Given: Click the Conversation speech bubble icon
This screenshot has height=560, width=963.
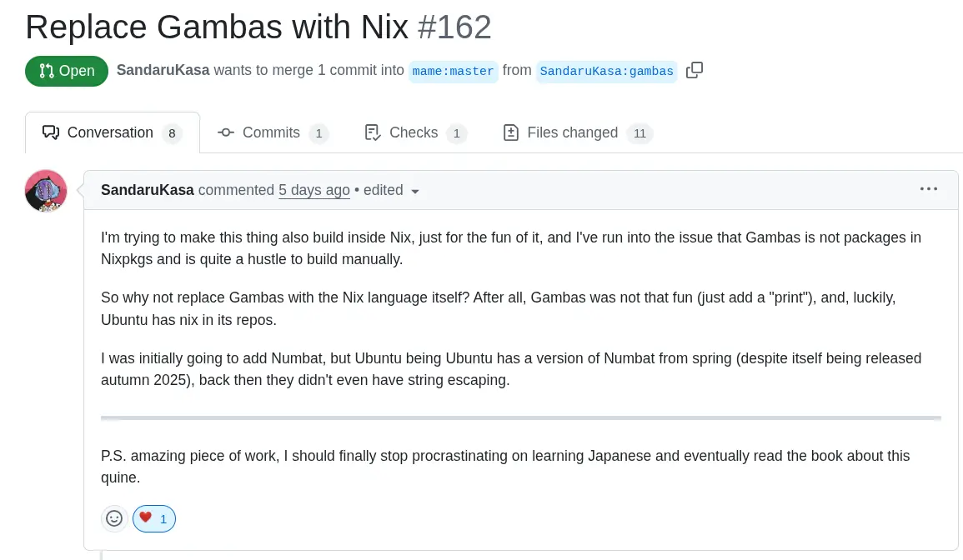Looking at the screenshot, I should (x=51, y=132).
